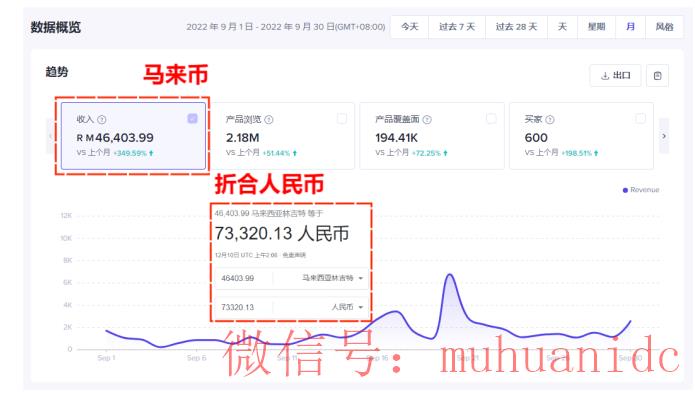Click the +72.25% reach change text

426,153
